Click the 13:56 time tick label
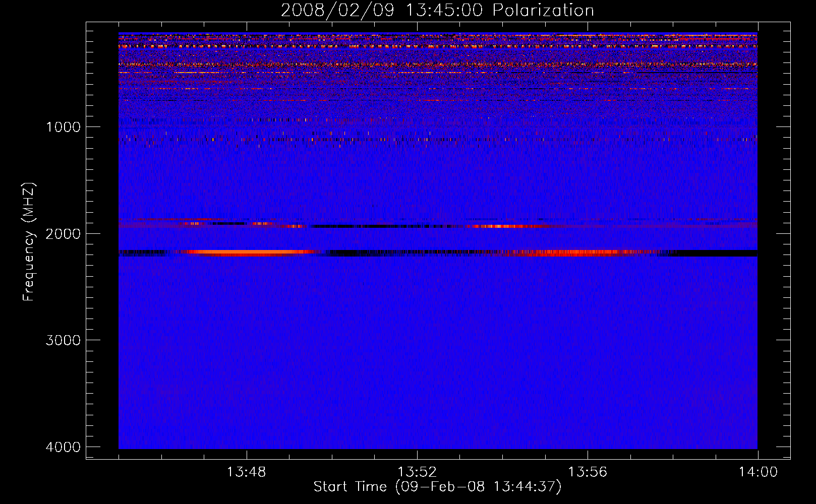The width and height of the screenshot is (816, 504). 587,472
